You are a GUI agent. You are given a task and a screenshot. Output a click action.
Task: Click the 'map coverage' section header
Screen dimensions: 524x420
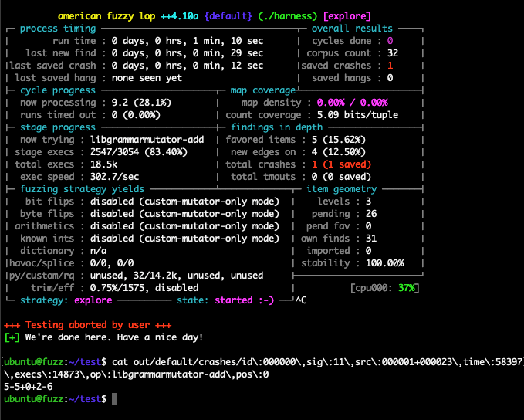263,90
